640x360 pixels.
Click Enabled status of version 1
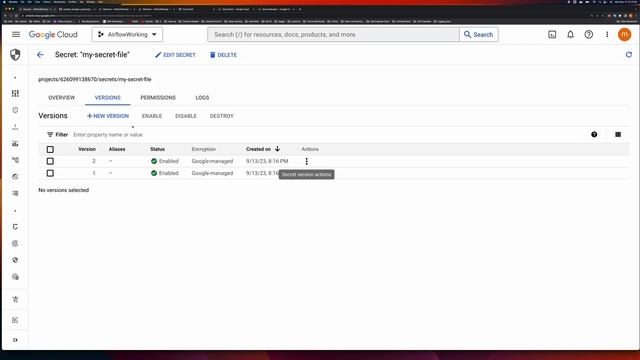[164, 173]
